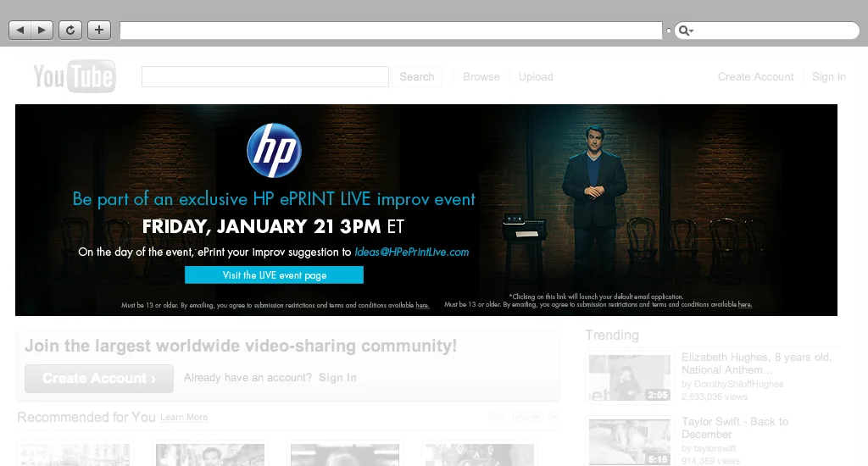Click the exclusive HP ePRINT LIVE headline
The image size is (868, 466).
(274, 199)
